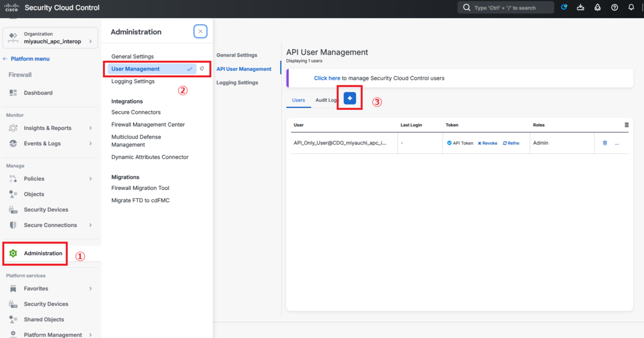The height and width of the screenshot is (338, 644).
Task: Click the Insights & Reports sidebar icon
Action: tap(13, 128)
